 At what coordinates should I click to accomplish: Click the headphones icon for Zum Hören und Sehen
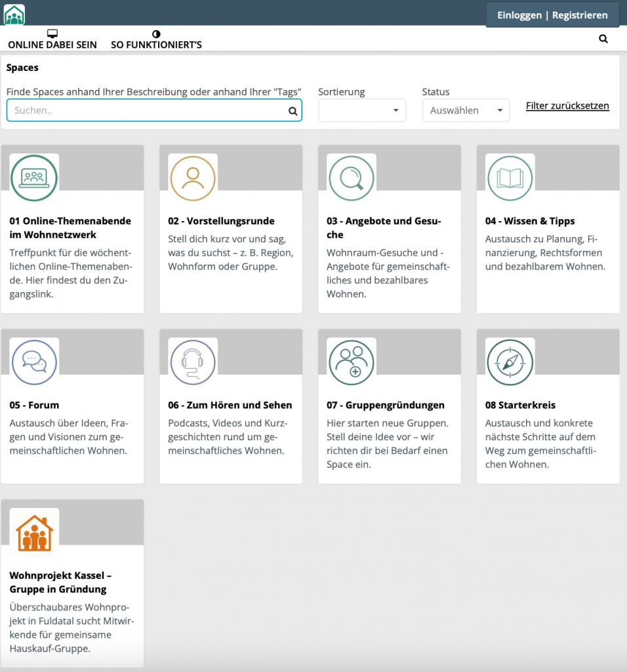[x=193, y=362]
